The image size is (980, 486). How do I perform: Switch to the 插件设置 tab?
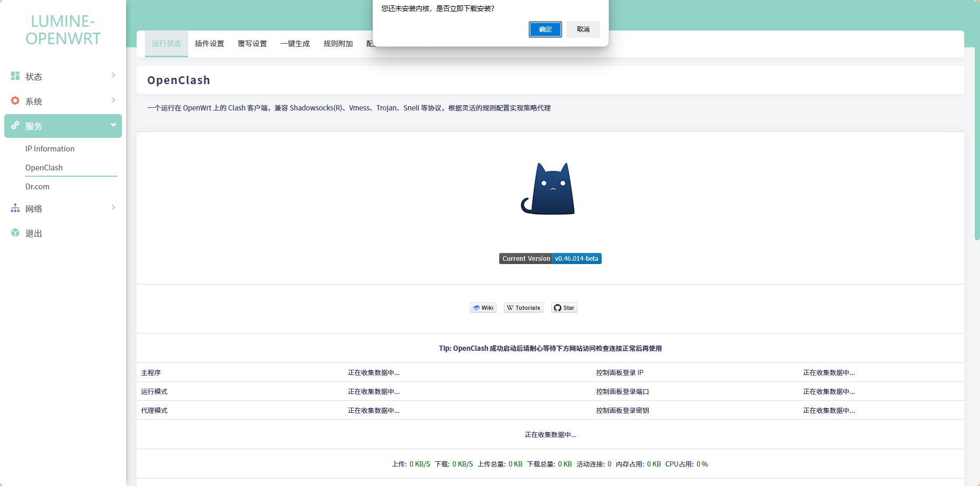209,44
